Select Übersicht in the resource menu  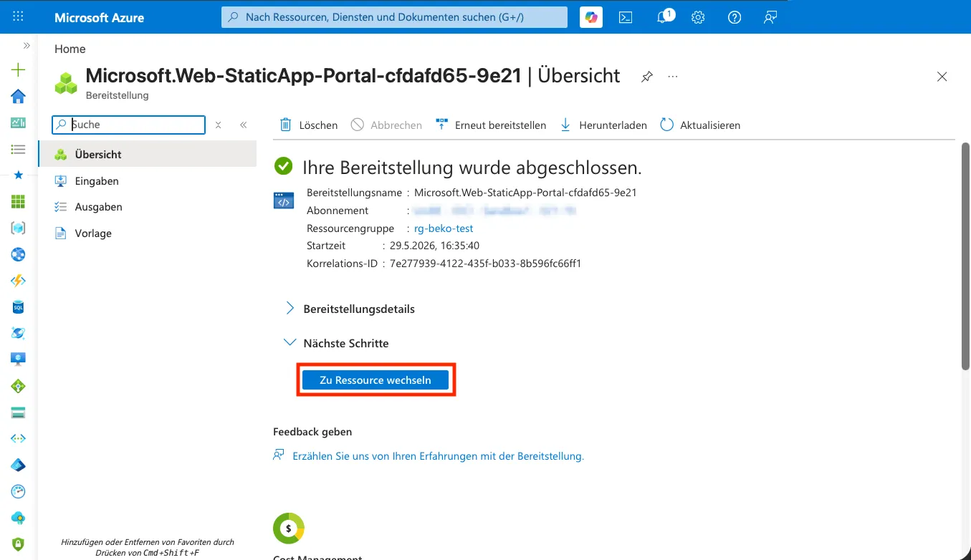(148, 154)
